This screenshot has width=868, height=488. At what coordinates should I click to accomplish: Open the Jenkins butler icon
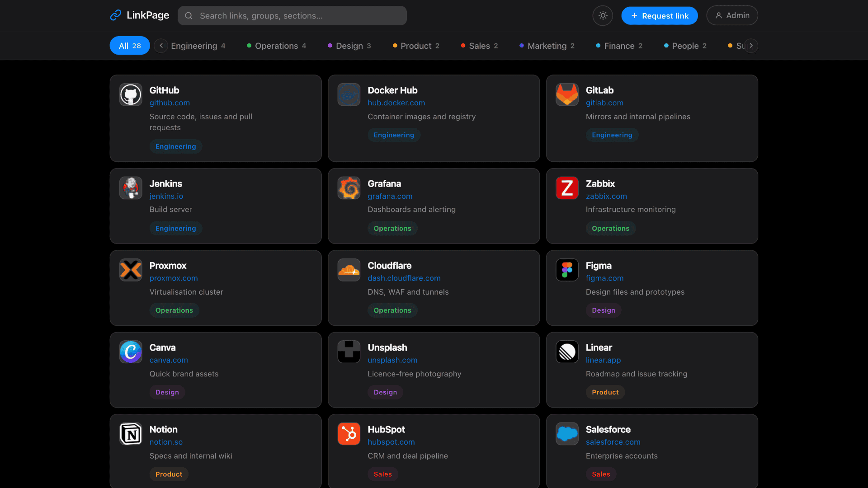(x=131, y=188)
